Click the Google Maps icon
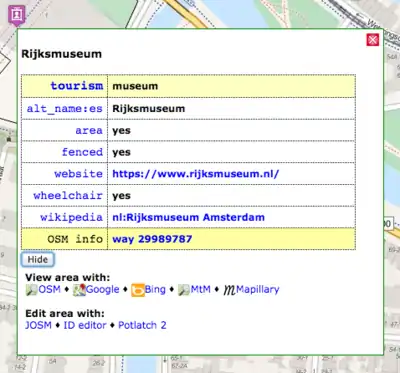The image size is (400, 373). (x=79, y=290)
